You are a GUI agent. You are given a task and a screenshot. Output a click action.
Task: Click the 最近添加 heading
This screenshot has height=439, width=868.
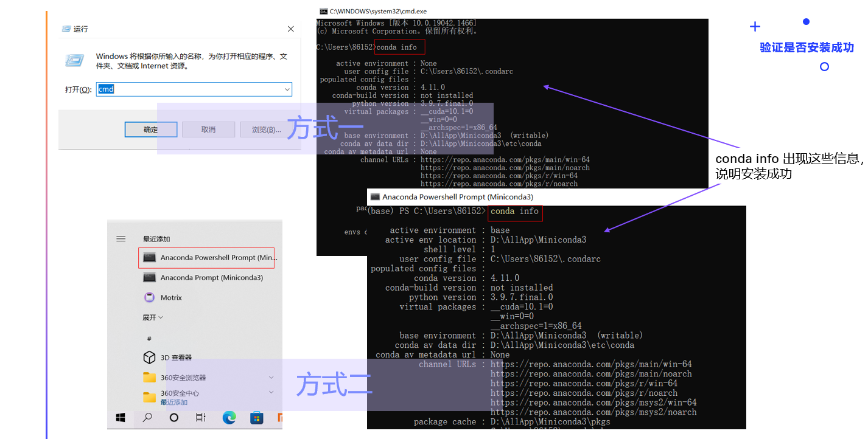coord(156,239)
